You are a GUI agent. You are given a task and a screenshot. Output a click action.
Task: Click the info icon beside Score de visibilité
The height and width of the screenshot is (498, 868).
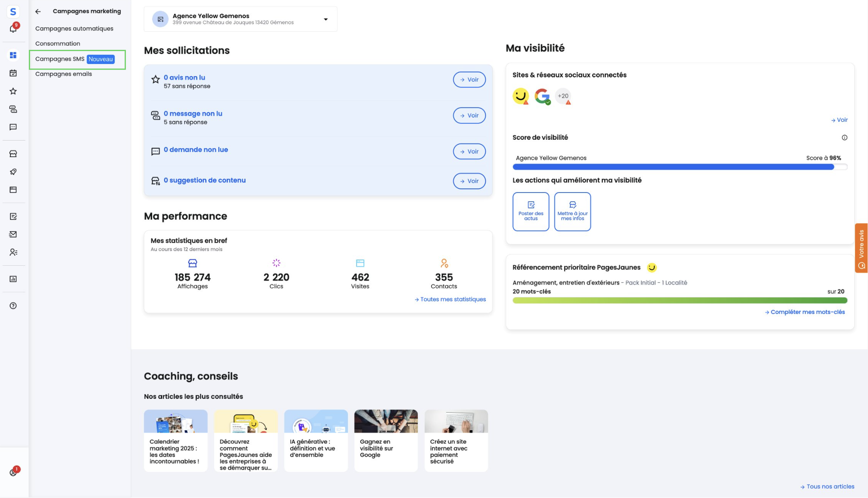(844, 138)
